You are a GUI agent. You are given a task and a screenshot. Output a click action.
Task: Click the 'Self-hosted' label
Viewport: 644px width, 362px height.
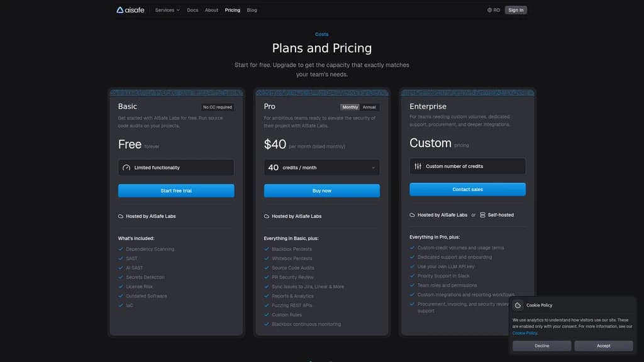pos(501,215)
